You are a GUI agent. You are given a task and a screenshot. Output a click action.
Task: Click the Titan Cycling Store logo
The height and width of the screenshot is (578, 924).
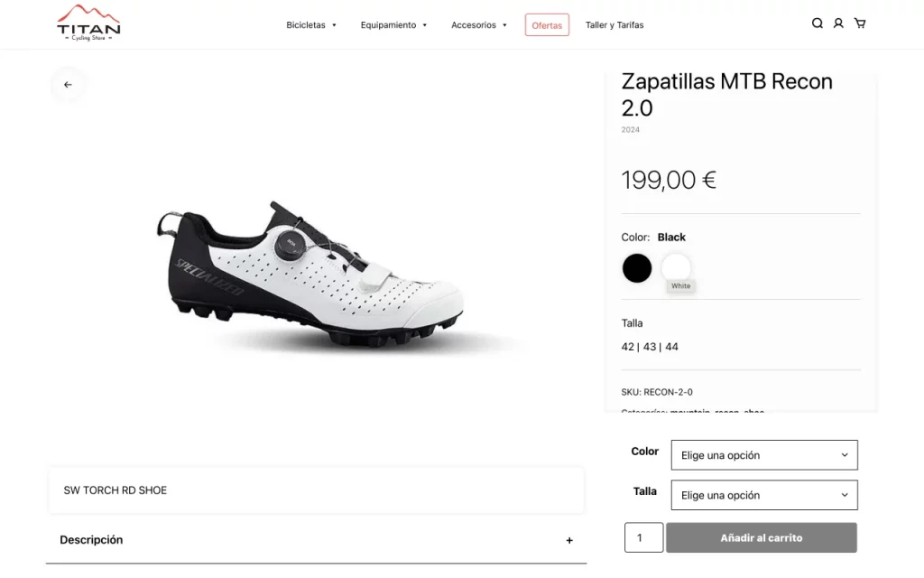[x=89, y=23]
